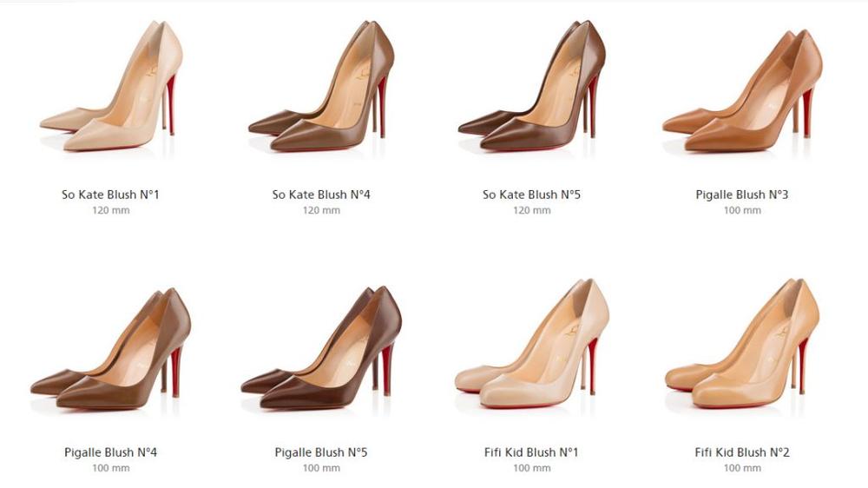Open the 'So Kate Blush N°4' title link
868x488 pixels.
point(321,195)
